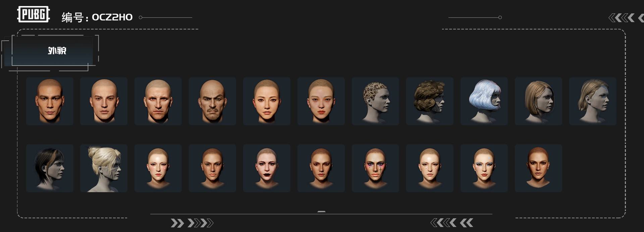Pick the stubble-haired male face with ruddy skin
Image resolution: width=644 pixels, height=232 pixels.
pos(158,101)
